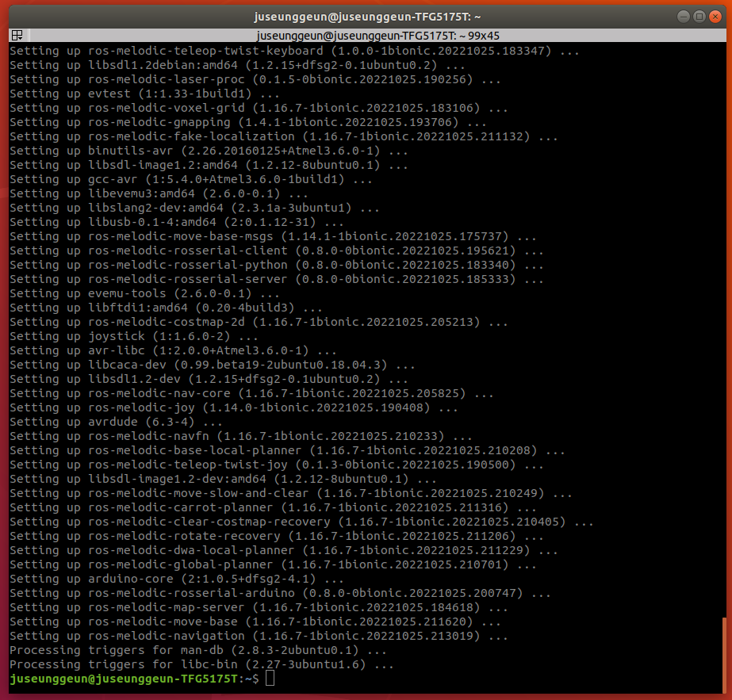Click the line 'Setting up ros-melodic-map-server'
The height and width of the screenshot is (700, 732).
point(259,607)
